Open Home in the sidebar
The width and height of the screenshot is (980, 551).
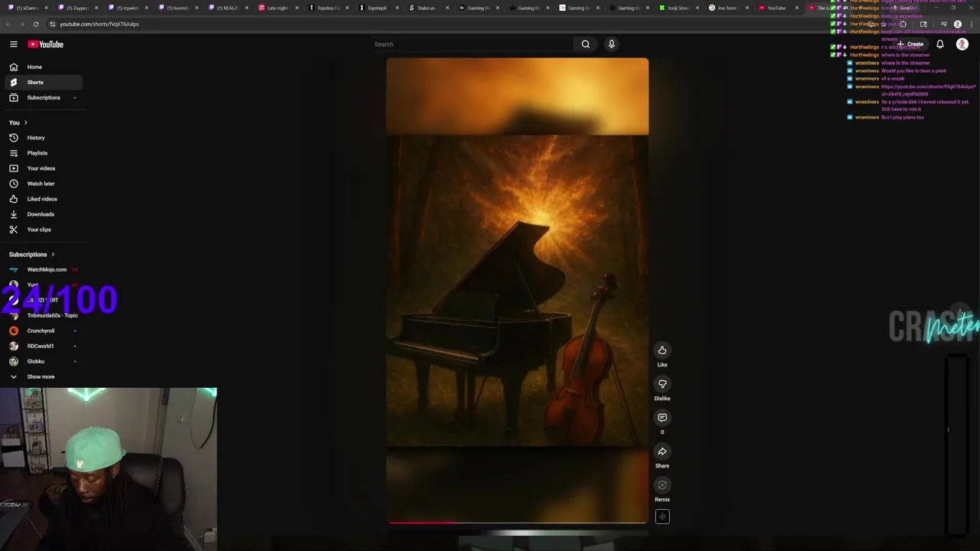click(x=43, y=67)
